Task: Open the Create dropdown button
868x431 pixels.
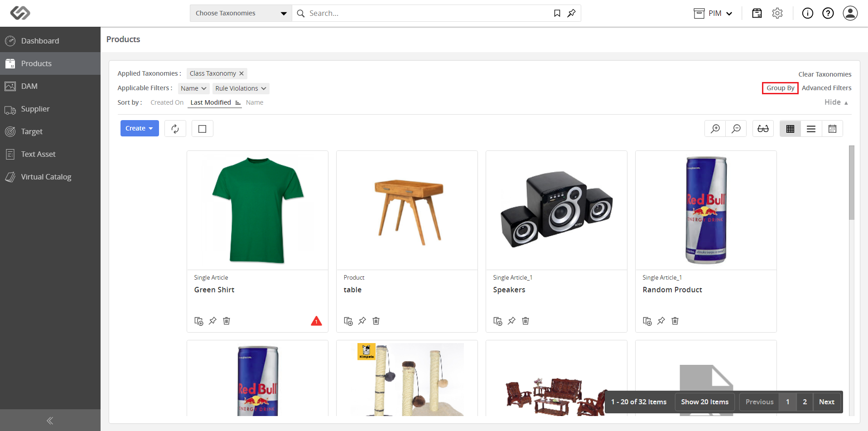Action: (140, 128)
